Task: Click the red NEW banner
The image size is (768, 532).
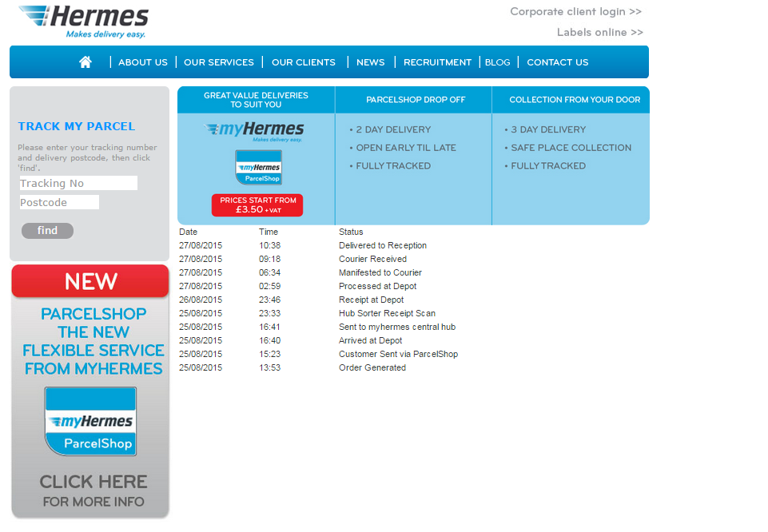Action: coord(90,281)
